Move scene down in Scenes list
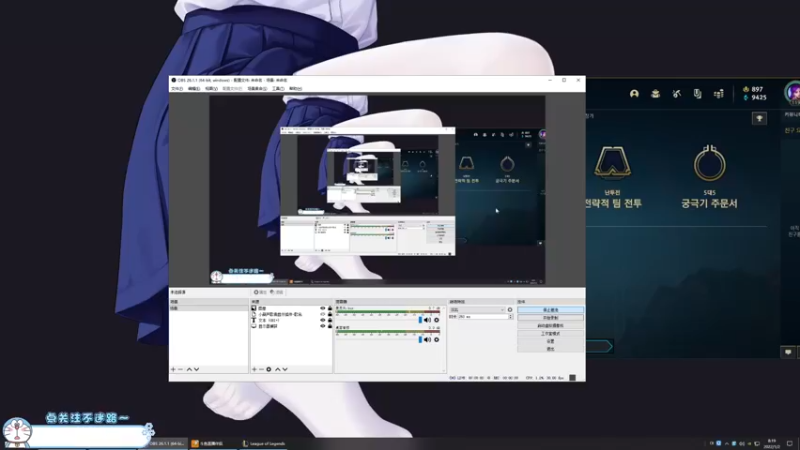The width and height of the screenshot is (800, 450). pos(196,369)
